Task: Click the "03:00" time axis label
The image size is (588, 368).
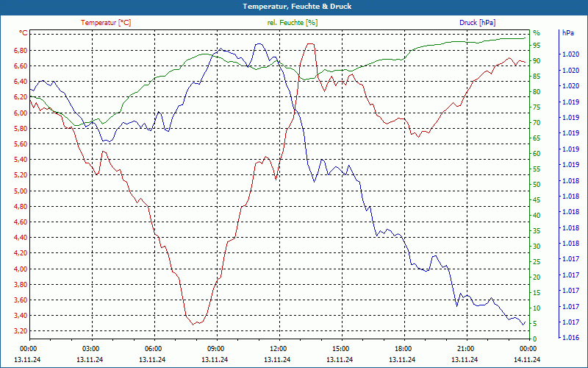Action: [x=90, y=348]
